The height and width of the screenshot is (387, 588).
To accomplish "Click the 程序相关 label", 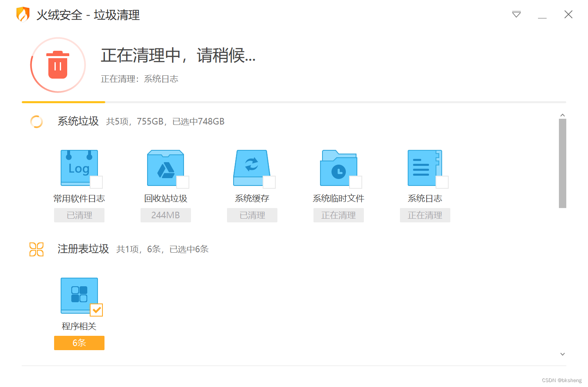I will click(x=79, y=326).
